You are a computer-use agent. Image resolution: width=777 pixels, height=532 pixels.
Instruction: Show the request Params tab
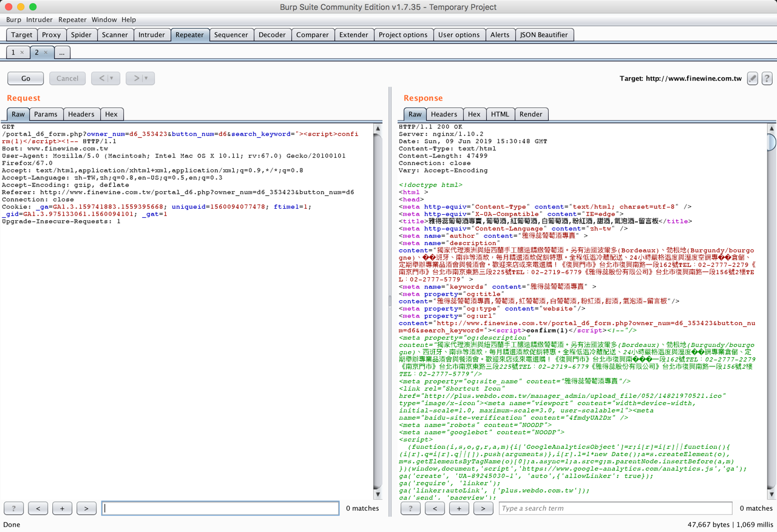click(46, 114)
